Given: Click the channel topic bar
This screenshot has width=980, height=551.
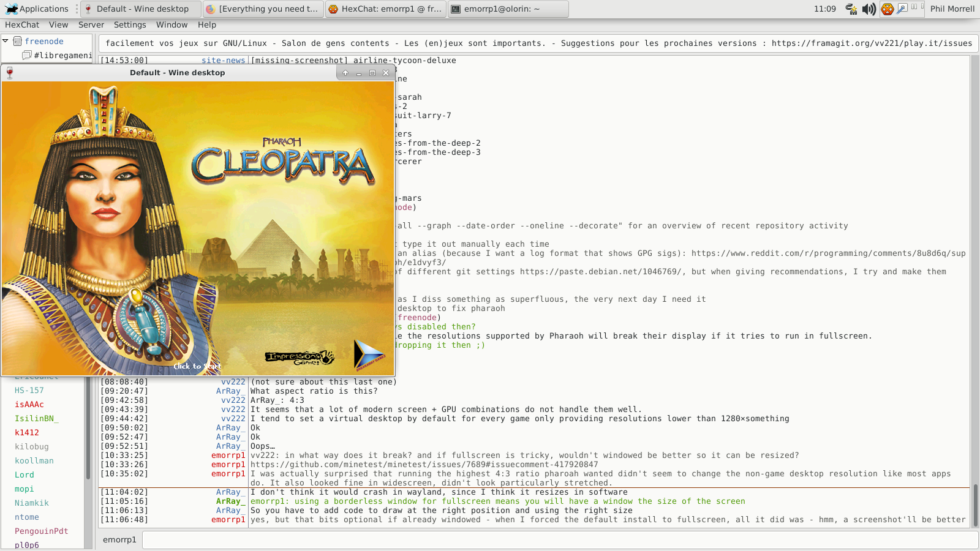Looking at the screenshot, I should tap(538, 43).
